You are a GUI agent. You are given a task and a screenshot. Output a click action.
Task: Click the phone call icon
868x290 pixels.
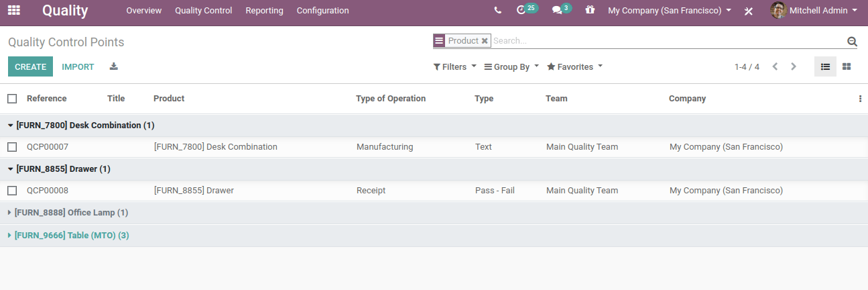[497, 11]
